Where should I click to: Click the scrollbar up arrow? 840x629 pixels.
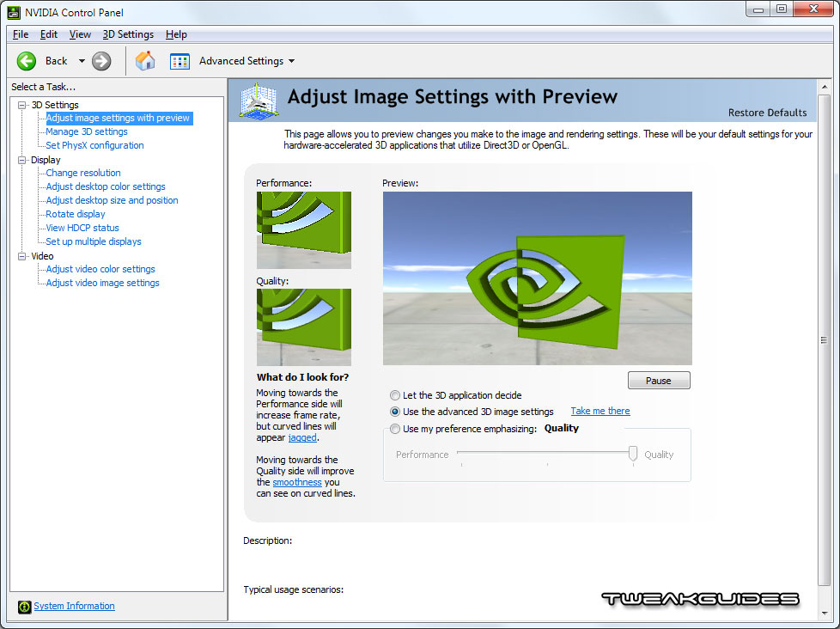point(825,87)
